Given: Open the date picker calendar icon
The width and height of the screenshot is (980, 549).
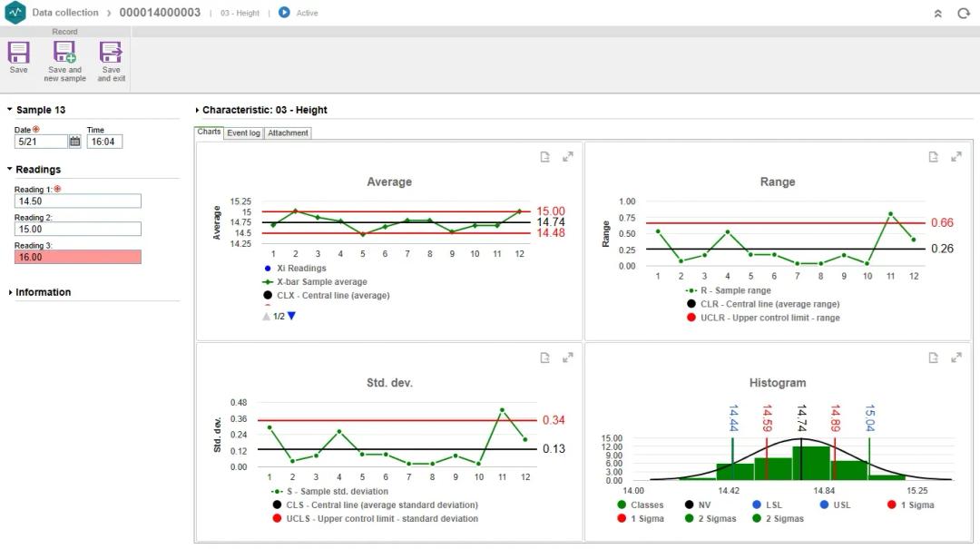Looking at the screenshot, I should tap(75, 142).
